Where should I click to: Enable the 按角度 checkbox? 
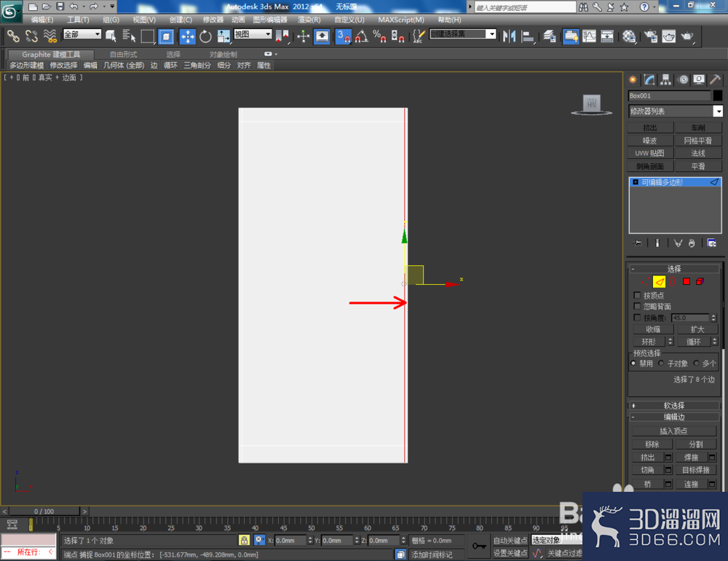(x=637, y=318)
